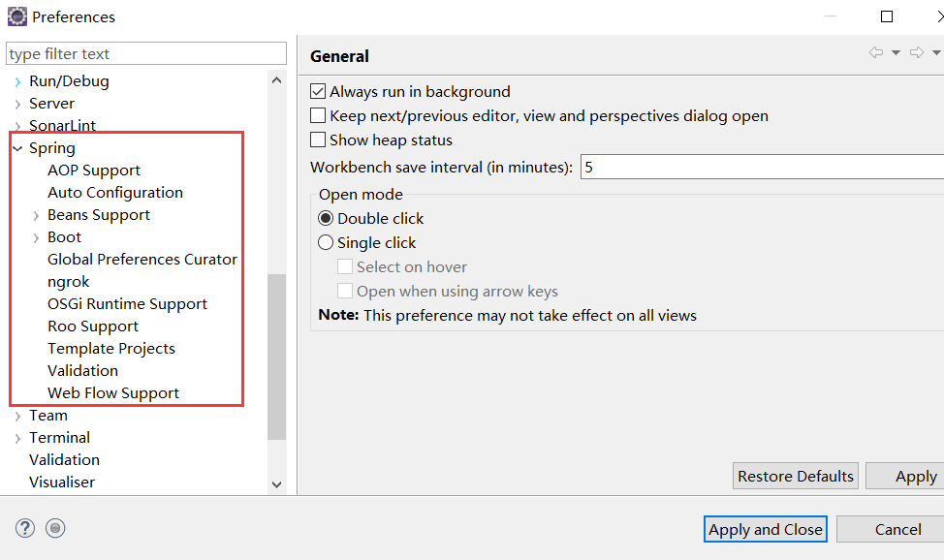The width and height of the screenshot is (944, 560).
Task: Click the Preferences window gear icon
Action: tap(16, 16)
